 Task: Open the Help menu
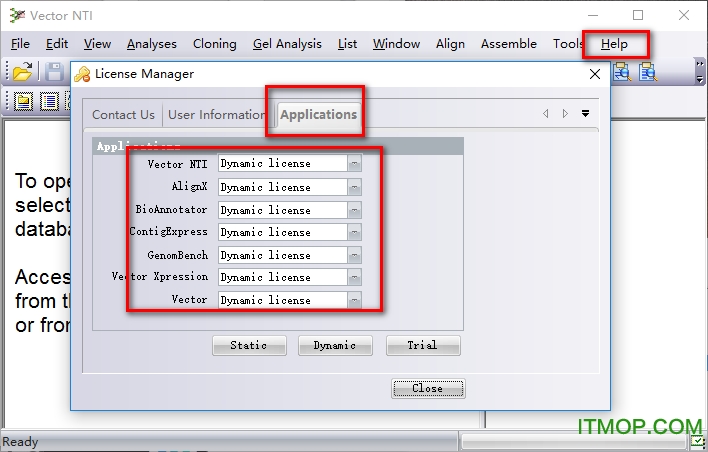coord(614,44)
